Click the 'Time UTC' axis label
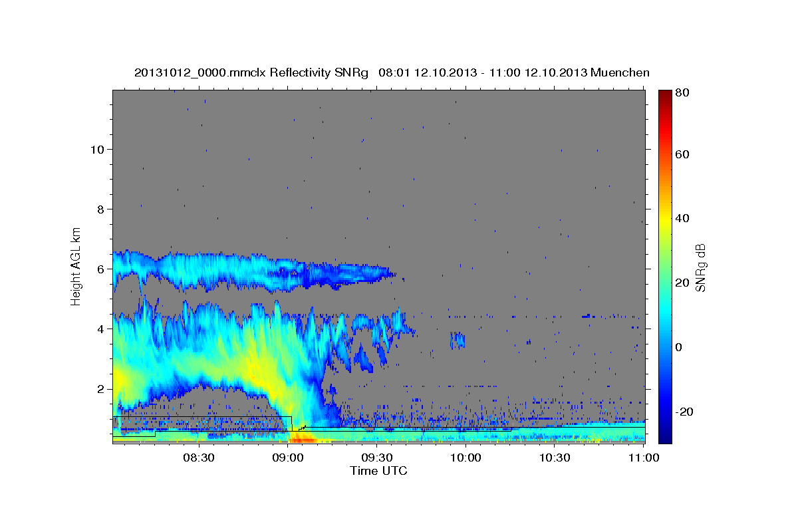This screenshot has width=798, height=532. (378, 471)
